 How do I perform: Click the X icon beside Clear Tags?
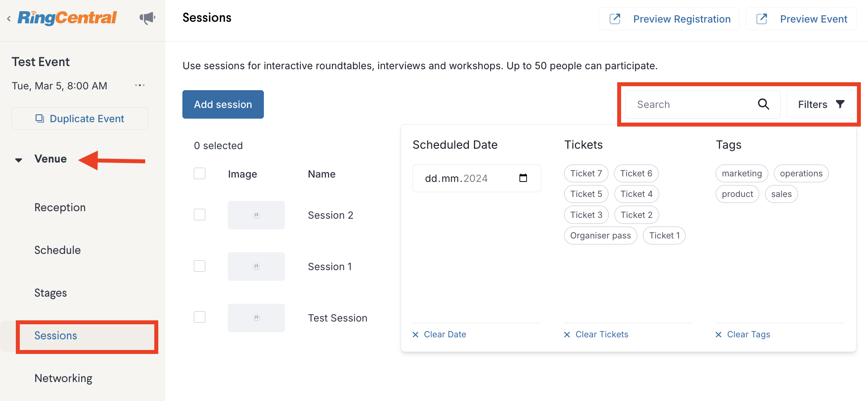(x=718, y=335)
